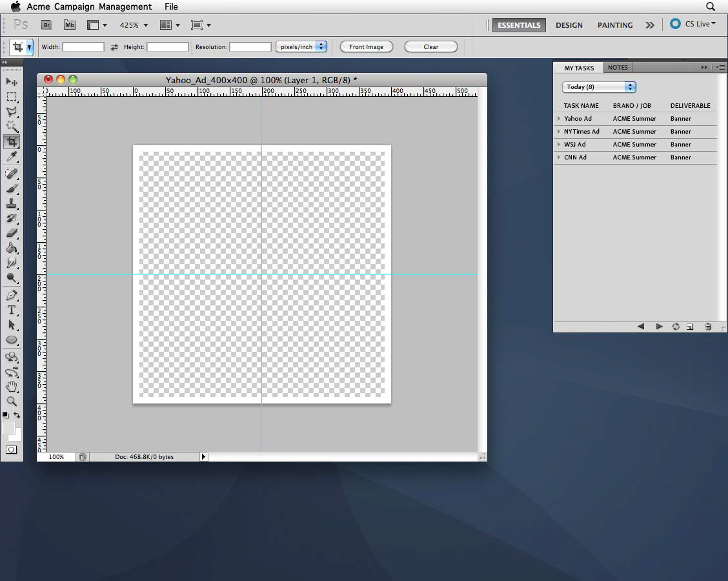Viewport: 728px width, 581px height.
Task: Select the Rectangular Marquee tool
Action: coord(12,97)
